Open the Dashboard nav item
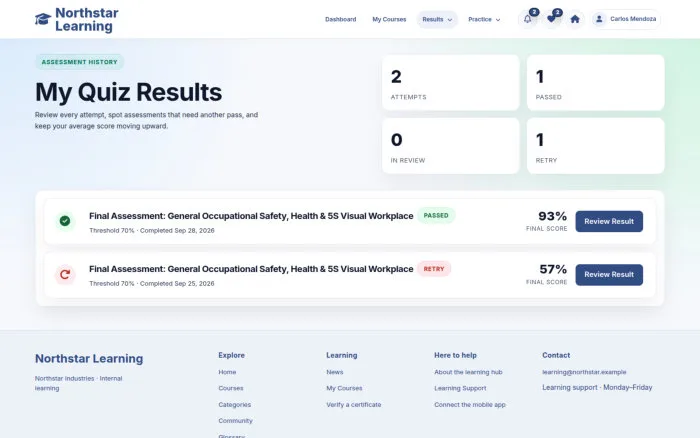Viewport: 700px width, 438px height. pyautogui.click(x=341, y=19)
